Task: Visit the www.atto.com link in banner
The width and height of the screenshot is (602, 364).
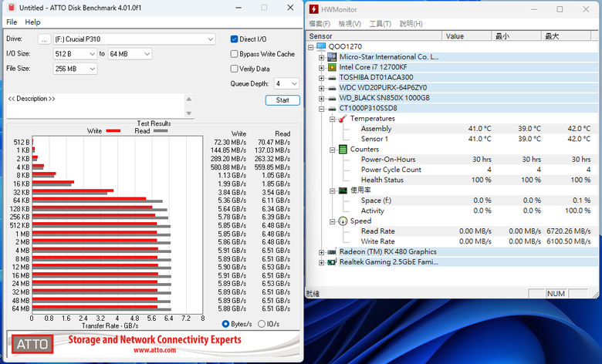Action: pos(154,350)
